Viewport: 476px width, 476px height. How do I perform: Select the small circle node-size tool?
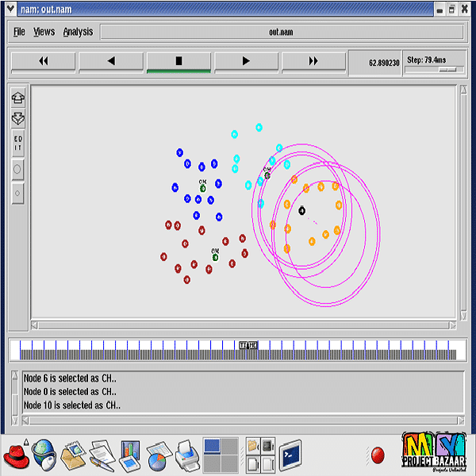pos(17,192)
